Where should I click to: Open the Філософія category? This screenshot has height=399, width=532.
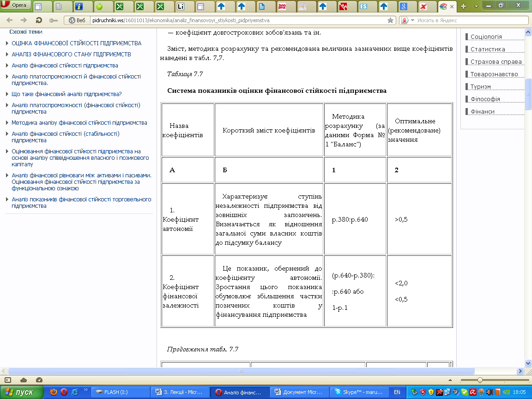tap(485, 99)
